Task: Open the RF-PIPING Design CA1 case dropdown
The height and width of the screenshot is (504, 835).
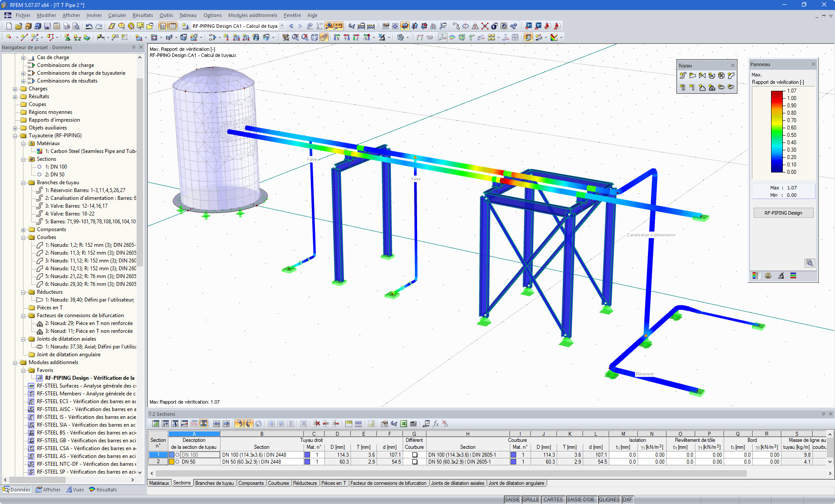Action: (x=282, y=26)
